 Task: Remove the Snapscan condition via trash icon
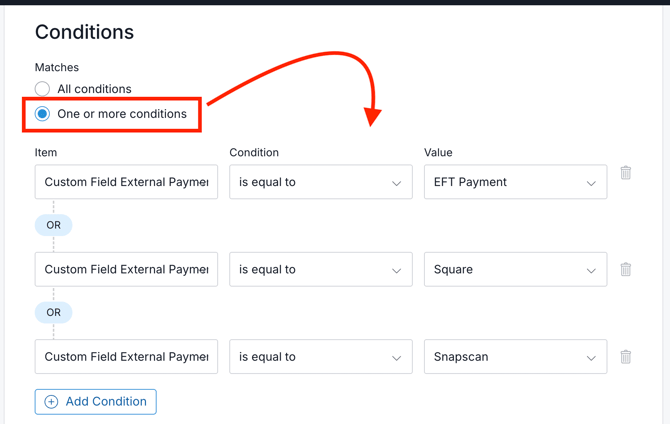[x=626, y=356]
